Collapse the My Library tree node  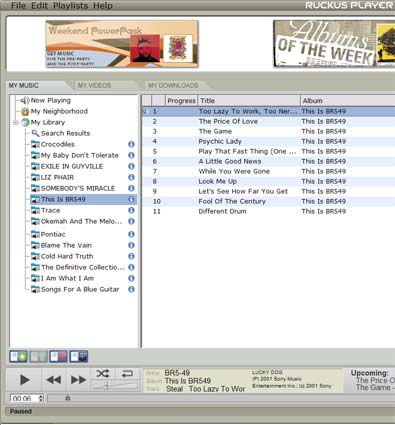coord(15,123)
